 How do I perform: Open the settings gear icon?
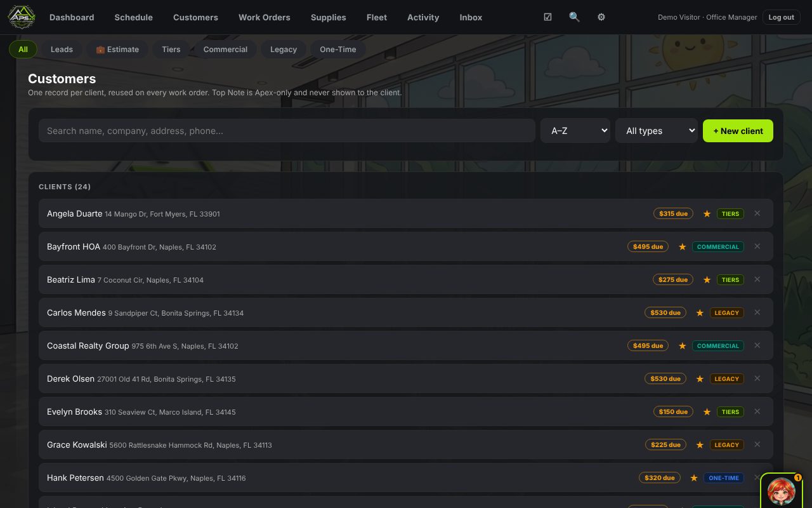click(601, 17)
